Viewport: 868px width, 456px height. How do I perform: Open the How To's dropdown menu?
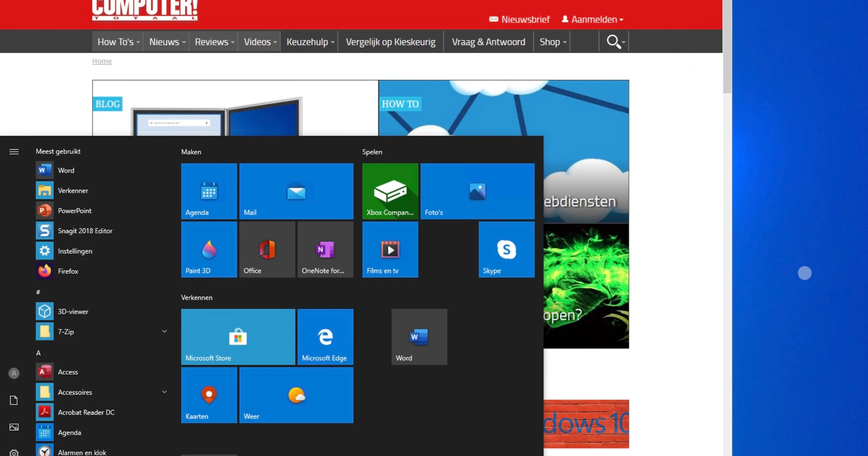coord(118,42)
